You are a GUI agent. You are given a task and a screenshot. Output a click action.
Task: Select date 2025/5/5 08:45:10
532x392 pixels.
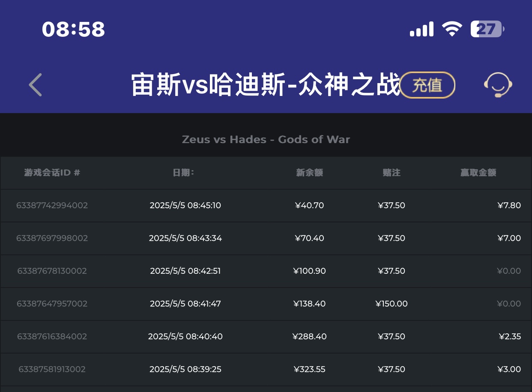click(x=185, y=205)
